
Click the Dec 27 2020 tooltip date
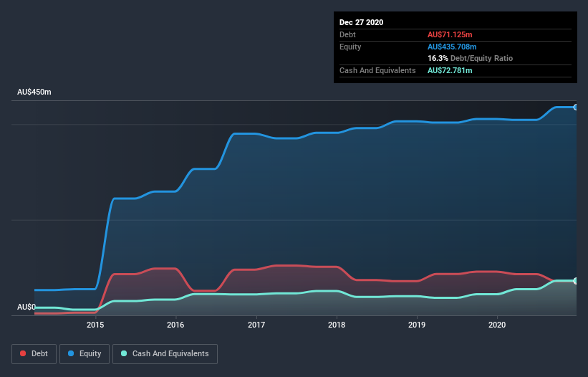point(361,22)
